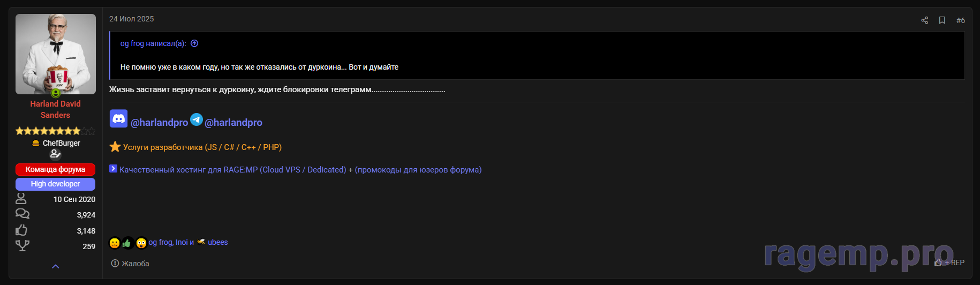Jump to the quoted og frog post

pyautogui.click(x=194, y=43)
